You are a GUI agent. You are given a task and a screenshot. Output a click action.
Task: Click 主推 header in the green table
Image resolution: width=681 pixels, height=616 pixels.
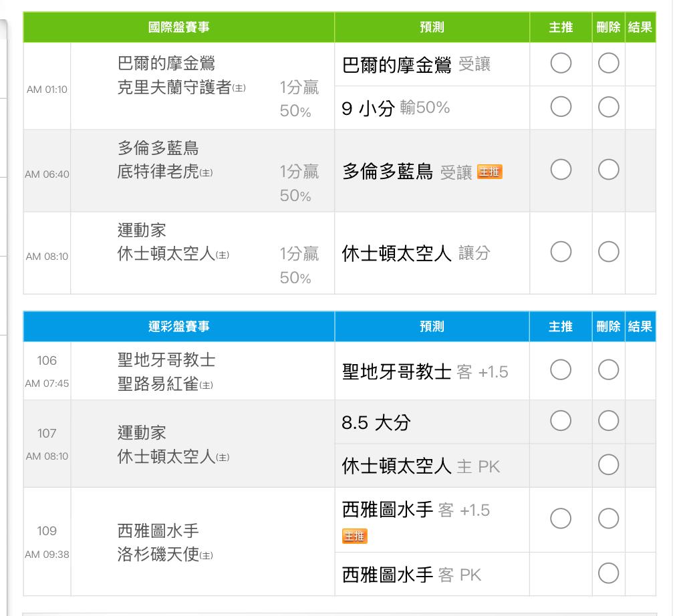(x=561, y=27)
